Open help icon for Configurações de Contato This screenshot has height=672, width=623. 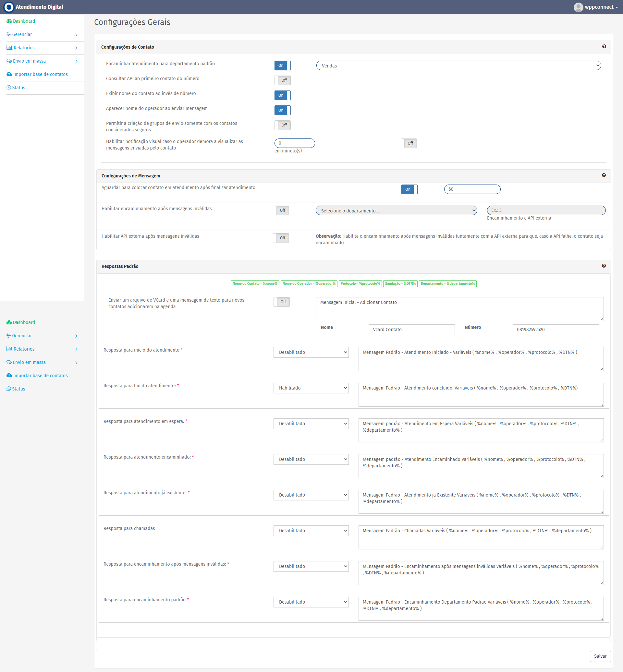[x=604, y=46]
